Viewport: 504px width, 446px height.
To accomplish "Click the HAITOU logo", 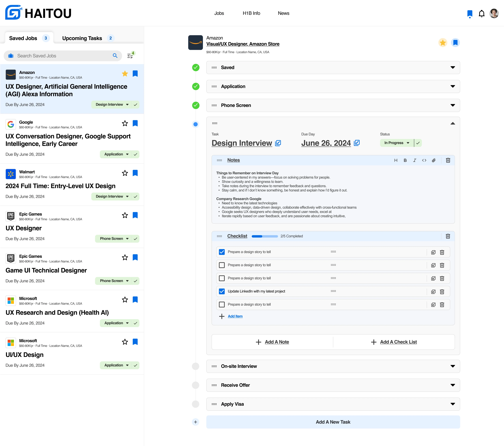I will click(x=38, y=13).
